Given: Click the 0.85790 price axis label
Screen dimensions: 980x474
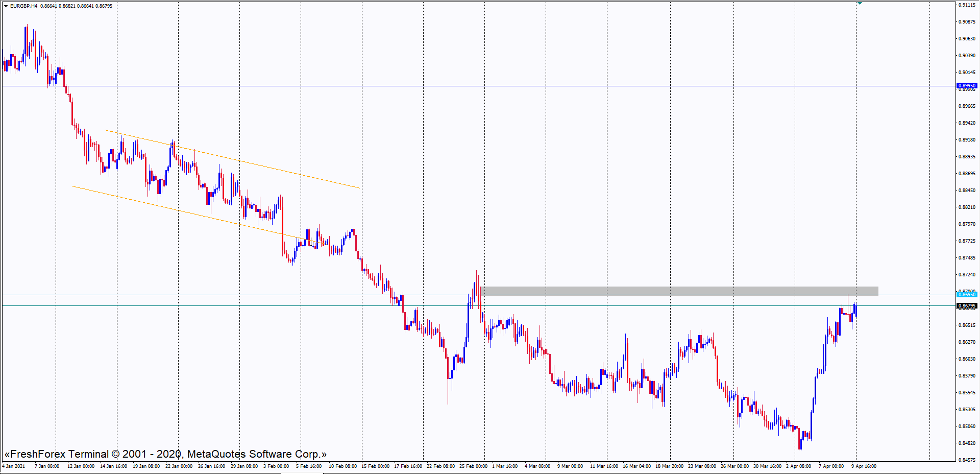Looking at the screenshot, I should tap(967, 376).
